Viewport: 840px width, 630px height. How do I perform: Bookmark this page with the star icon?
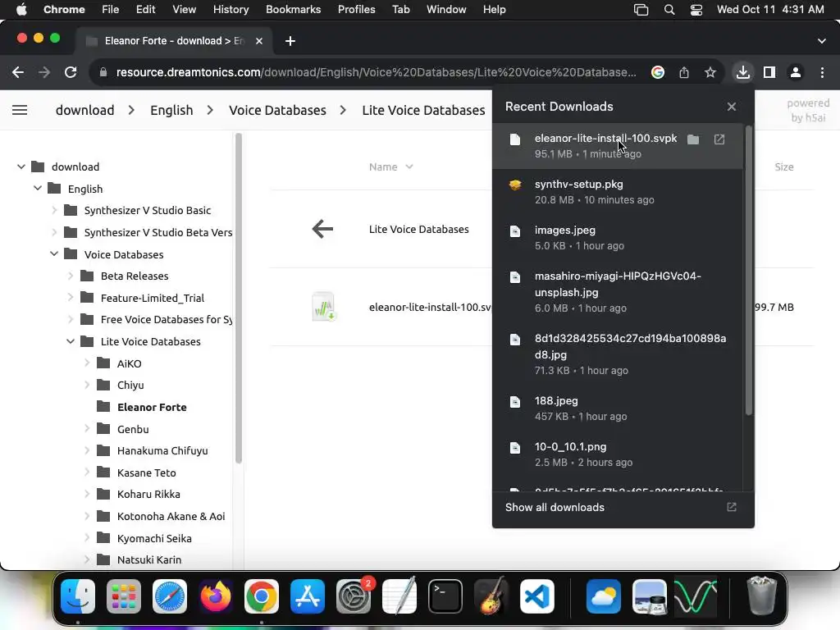[x=710, y=72]
